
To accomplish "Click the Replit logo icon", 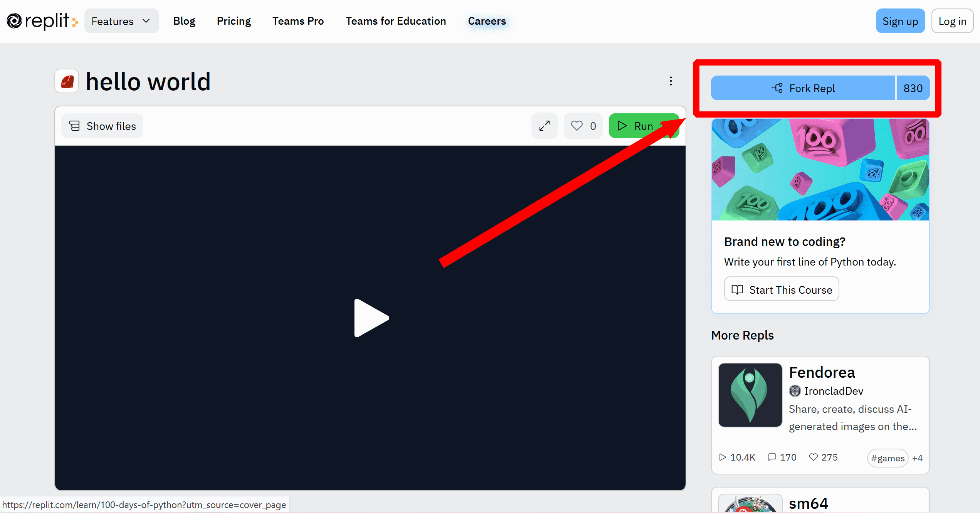I will click(x=15, y=21).
